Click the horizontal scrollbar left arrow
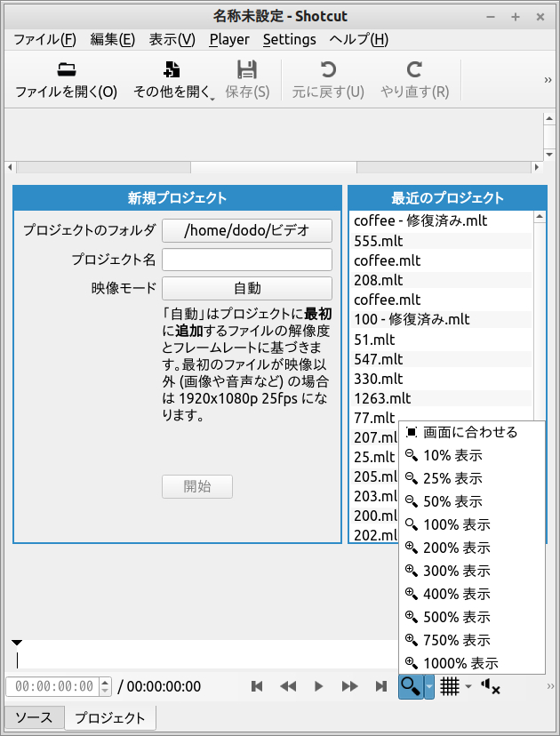The height and width of the screenshot is (736, 560). (11, 167)
